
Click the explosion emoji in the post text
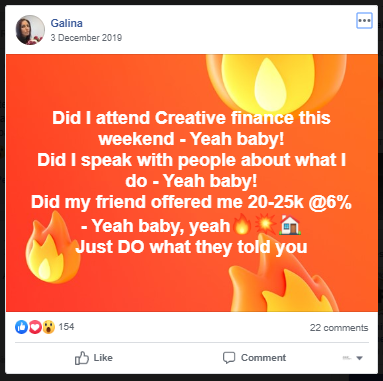(266, 225)
